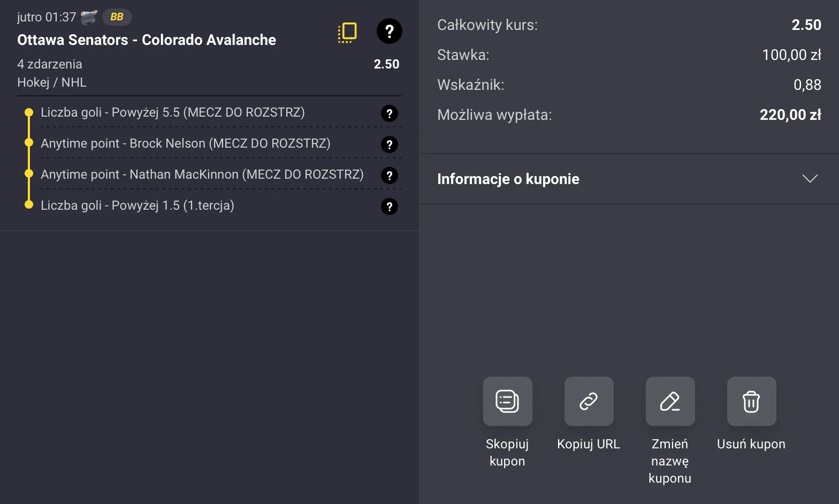Click the chevron arrow beside Informacje o kuponie
Viewport: 839px width, 504px height.
coord(810,179)
